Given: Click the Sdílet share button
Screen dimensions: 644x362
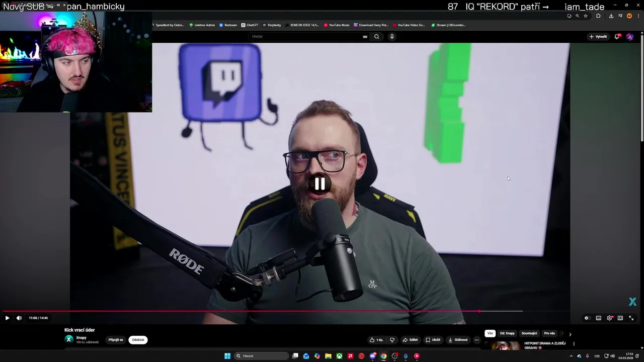Looking at the screenshot, I should pyautogui.click(x=410, y=340).
